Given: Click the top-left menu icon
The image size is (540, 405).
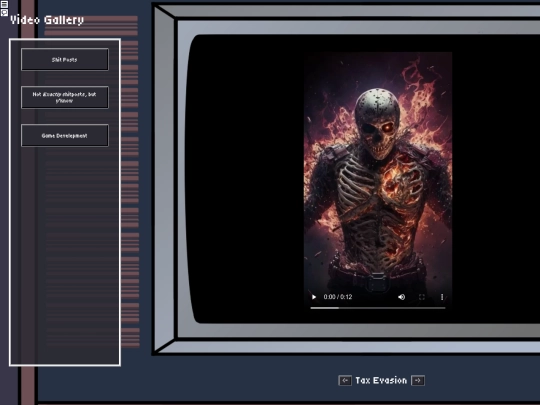Looking at the screenshot, I should click(x=4, y=4).
